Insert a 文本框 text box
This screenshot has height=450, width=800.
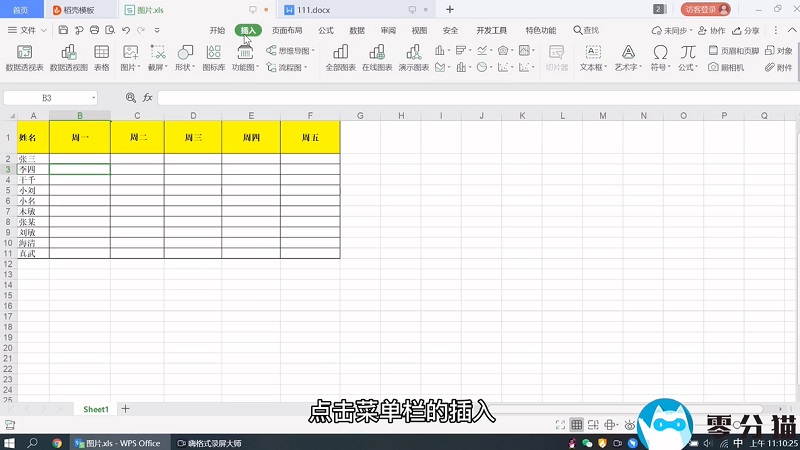tap(592, 57)
